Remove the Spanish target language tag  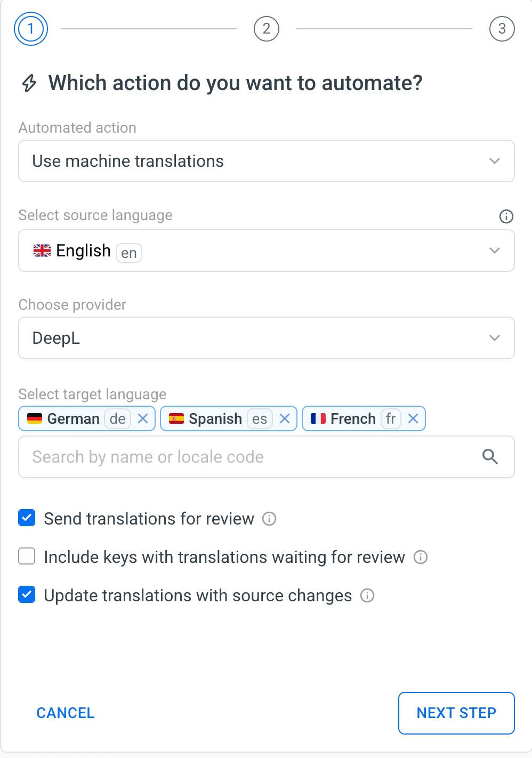(285, 419)
